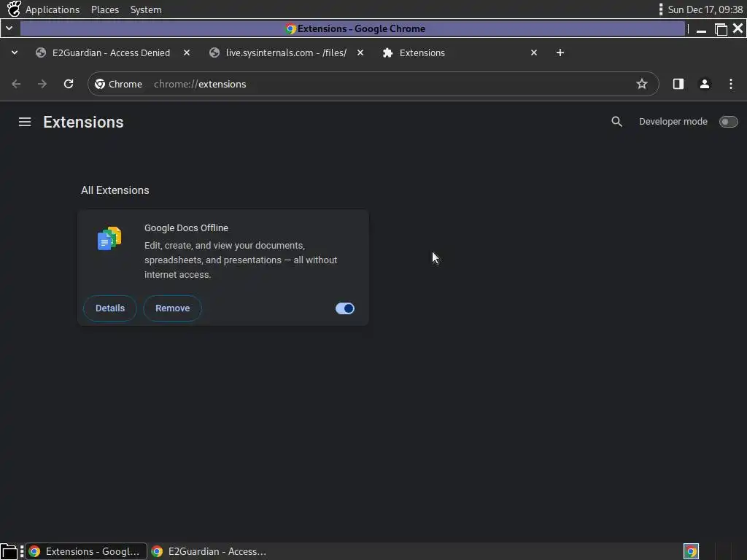Image resolution: width=747 pixels, height=560 pixels.
Task: Show desktop using the bottom-left panel icon
Action: (x=9, y=551)
